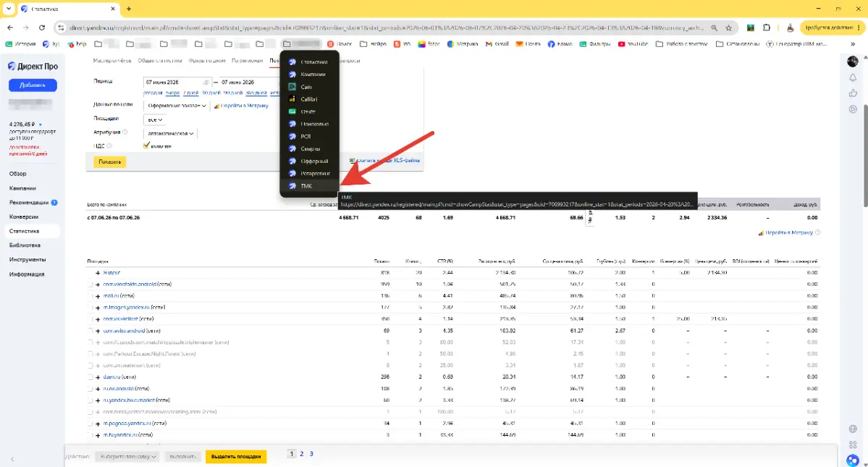Screen dimensions: 868x467
Task: Open the Площадки 'все' dropdown
Action: pyautogui.click(x=155, y=119)
